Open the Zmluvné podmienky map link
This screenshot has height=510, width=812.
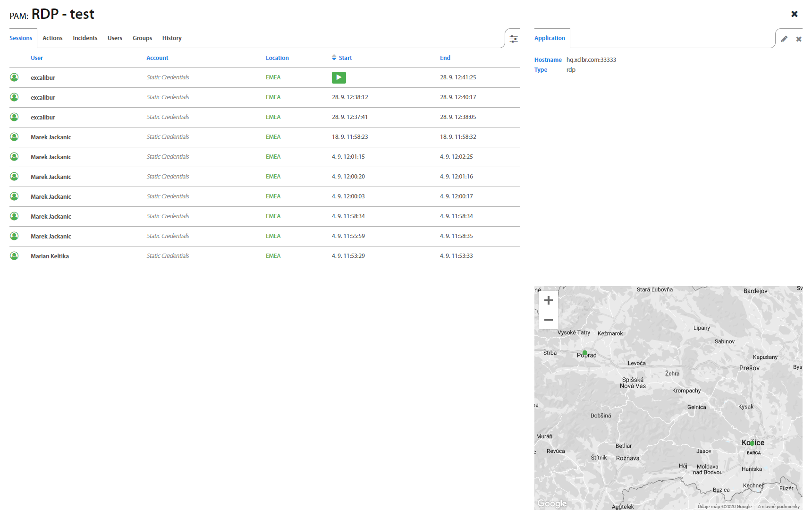[x=778, y=506]
